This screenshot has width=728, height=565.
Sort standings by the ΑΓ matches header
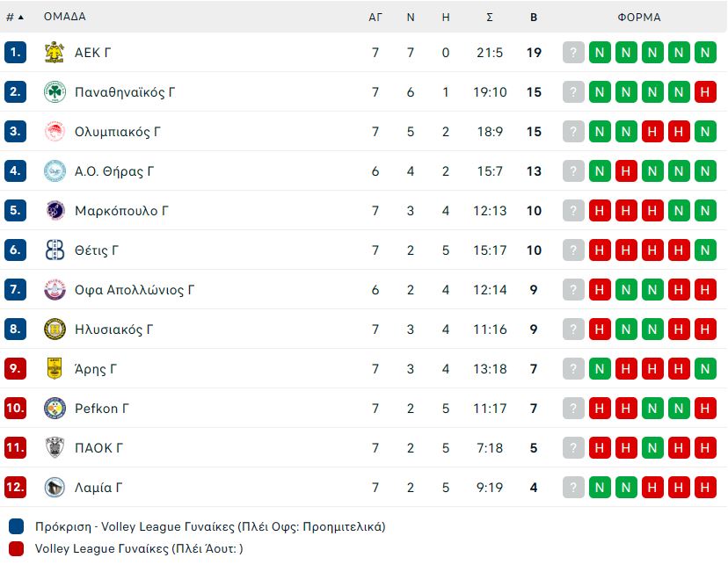tap(375, 17)
